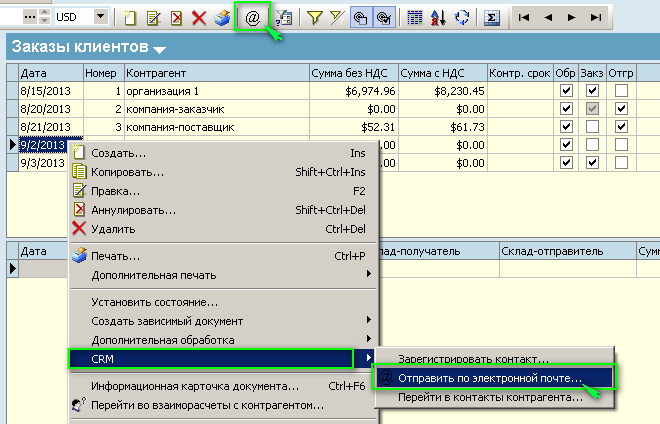Toggle the first highlighted hand toolbar button
Screen dimensions: 660x424
point(361,18)
